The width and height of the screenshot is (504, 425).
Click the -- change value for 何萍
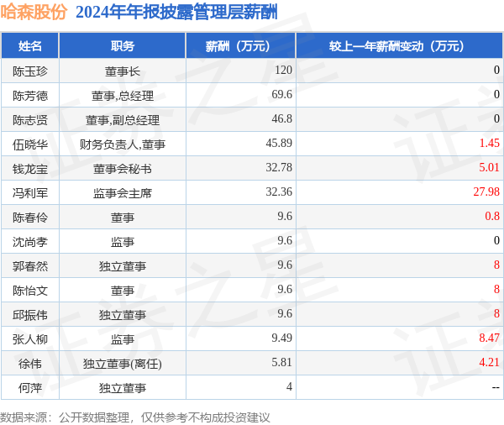(496, 387)
